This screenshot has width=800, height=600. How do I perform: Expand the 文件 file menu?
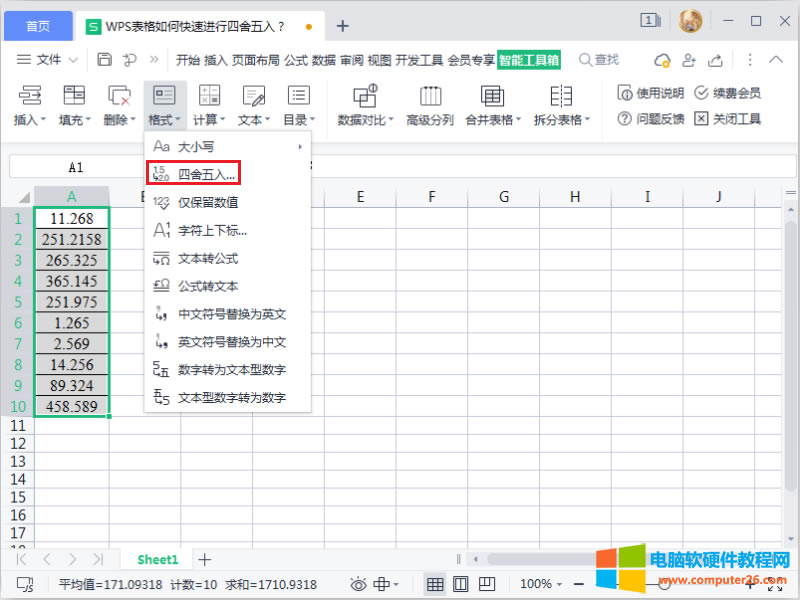click(41, 60)
